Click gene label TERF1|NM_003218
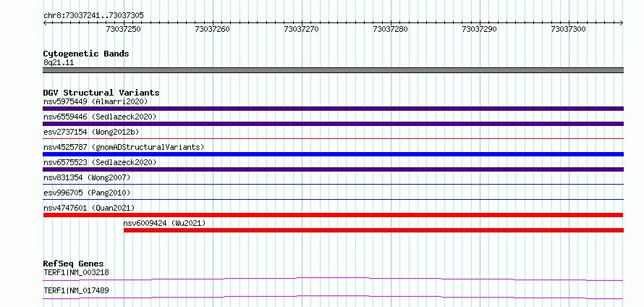The height and width of the screenshot is (307, 644). [76, 272]
